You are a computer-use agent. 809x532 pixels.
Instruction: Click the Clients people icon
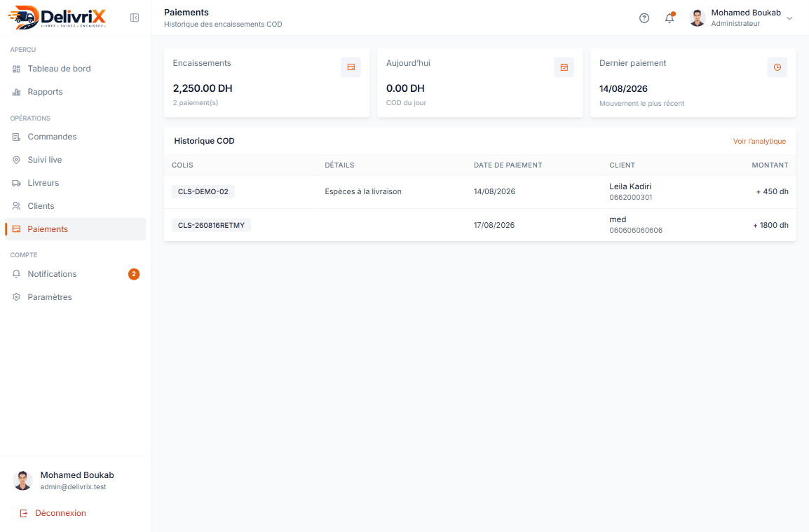(17, 206)
